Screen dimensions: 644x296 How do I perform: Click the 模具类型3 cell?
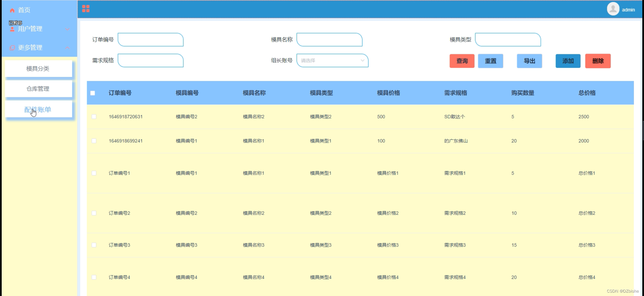pyautogui.click(x=321, y=245)
